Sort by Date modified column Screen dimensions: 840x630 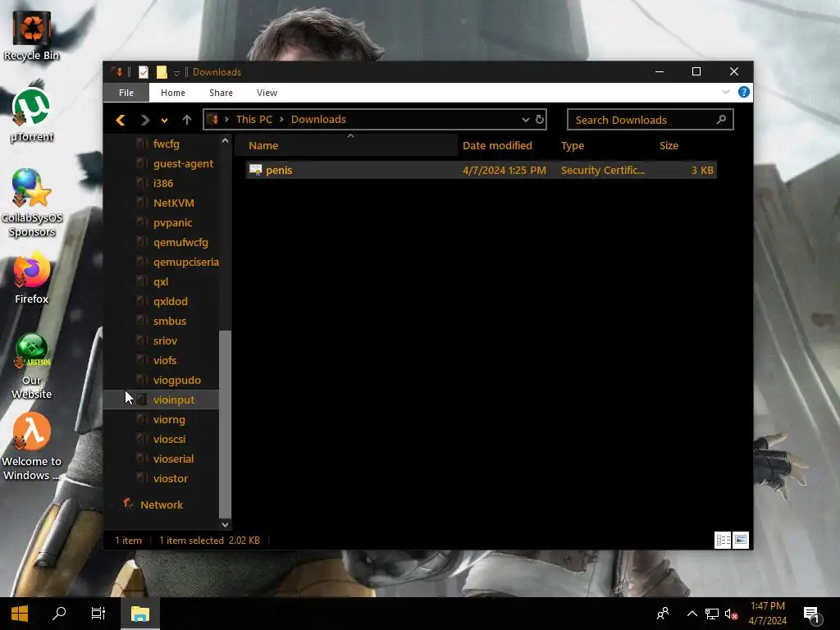(x=497, y=145)
